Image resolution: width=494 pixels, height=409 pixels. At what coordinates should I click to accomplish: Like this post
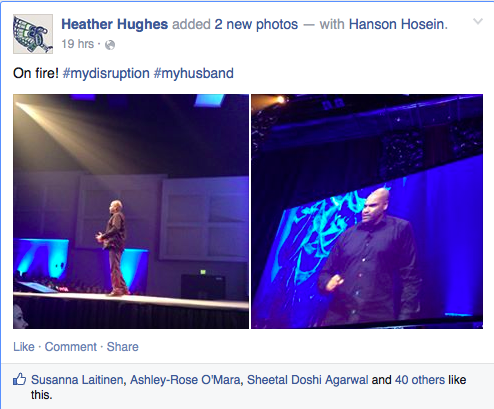click(x=24, y=347)
